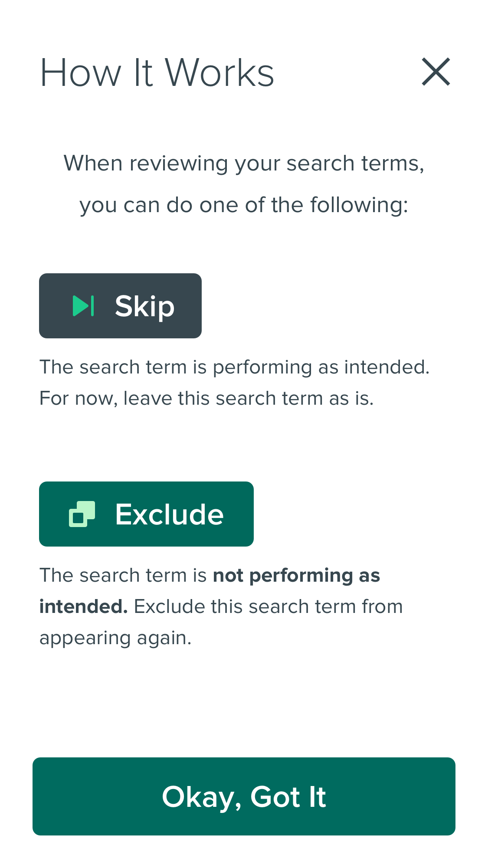
Task: Click the "How It Works" heading
Action: click(157, 73)
